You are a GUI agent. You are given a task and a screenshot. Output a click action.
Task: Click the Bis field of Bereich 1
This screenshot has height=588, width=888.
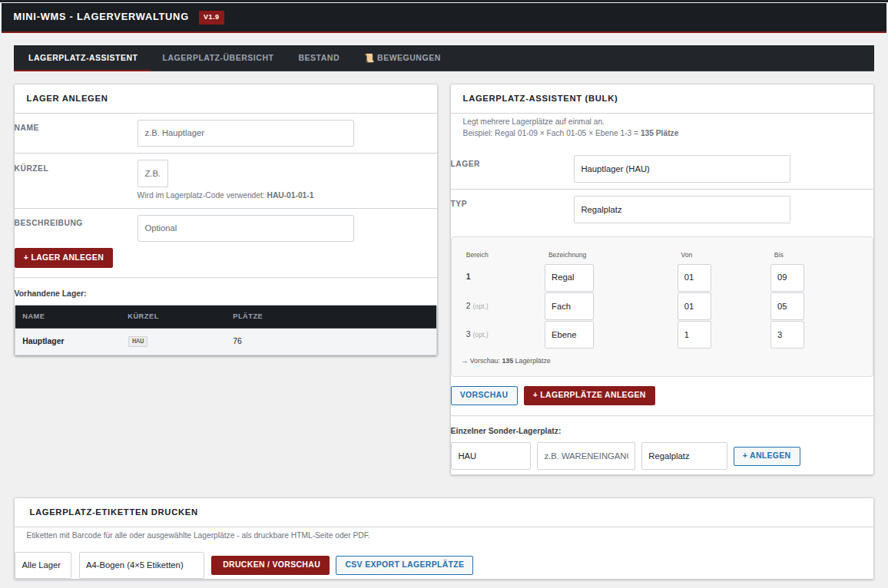click(x=787, y=278)
